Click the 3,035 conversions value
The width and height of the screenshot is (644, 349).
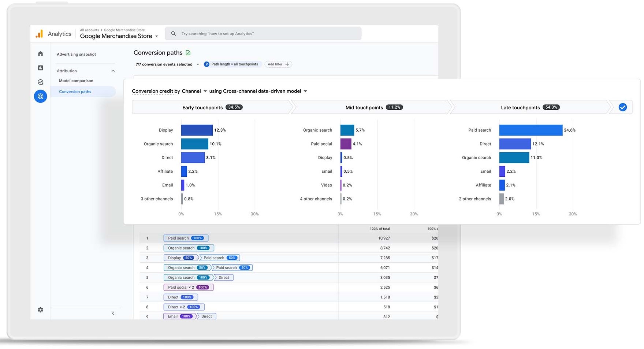click(x=385, y=278)
